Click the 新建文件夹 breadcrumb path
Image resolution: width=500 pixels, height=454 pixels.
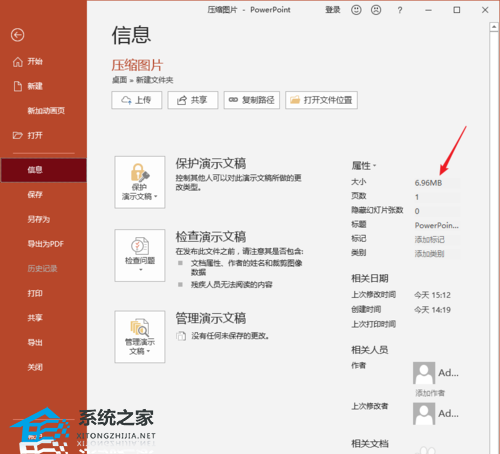tap(155, 80)
